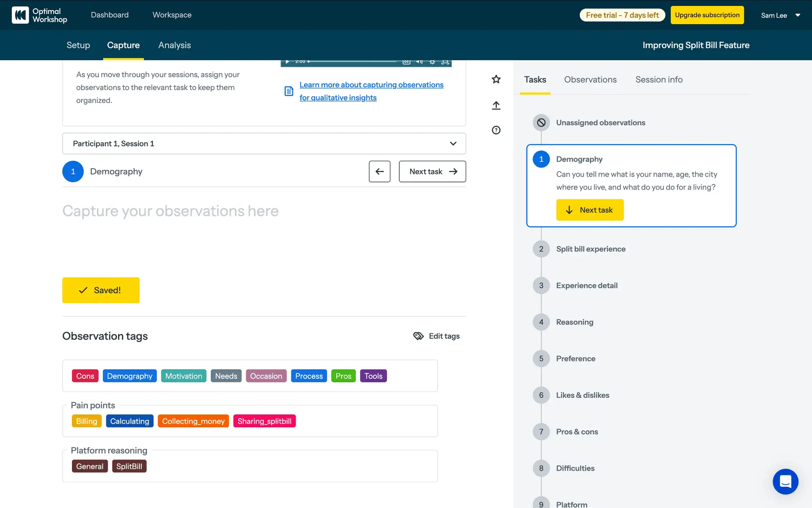Viewport: 812px width, 508px height.
Task: Open the Analysis tab
Action: [174, 45]
